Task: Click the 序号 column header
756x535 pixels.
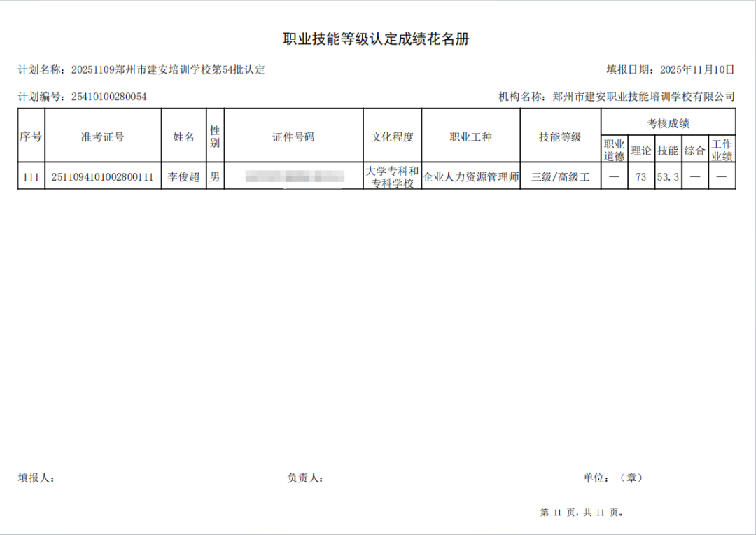Action: (x=31, y=137)
